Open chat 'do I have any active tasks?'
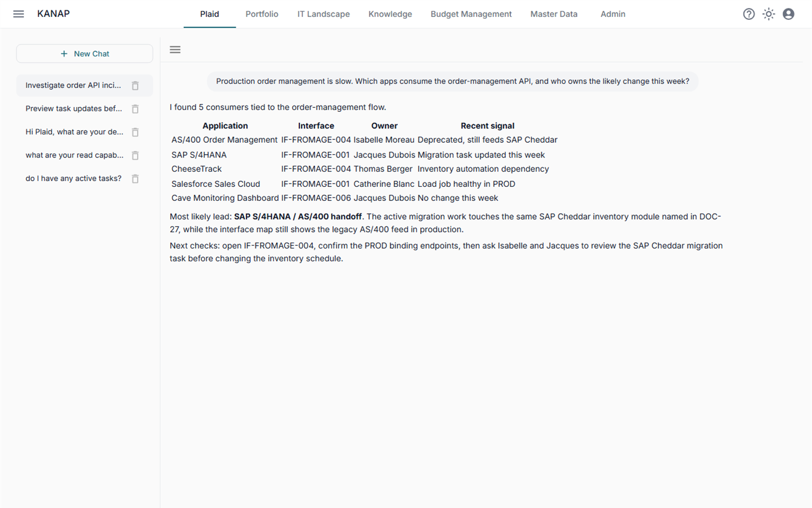 [73, 178]
